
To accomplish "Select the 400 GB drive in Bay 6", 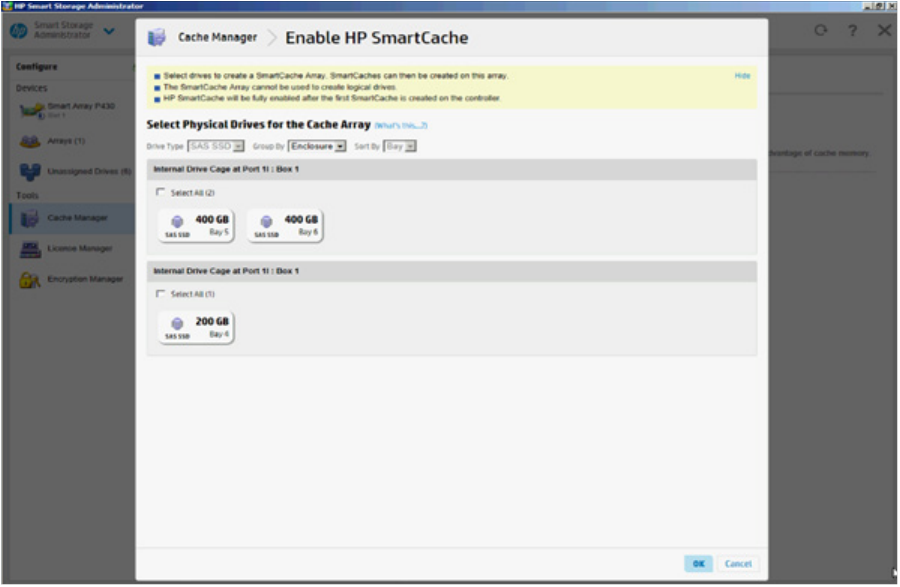I will (x=285, y=226).
